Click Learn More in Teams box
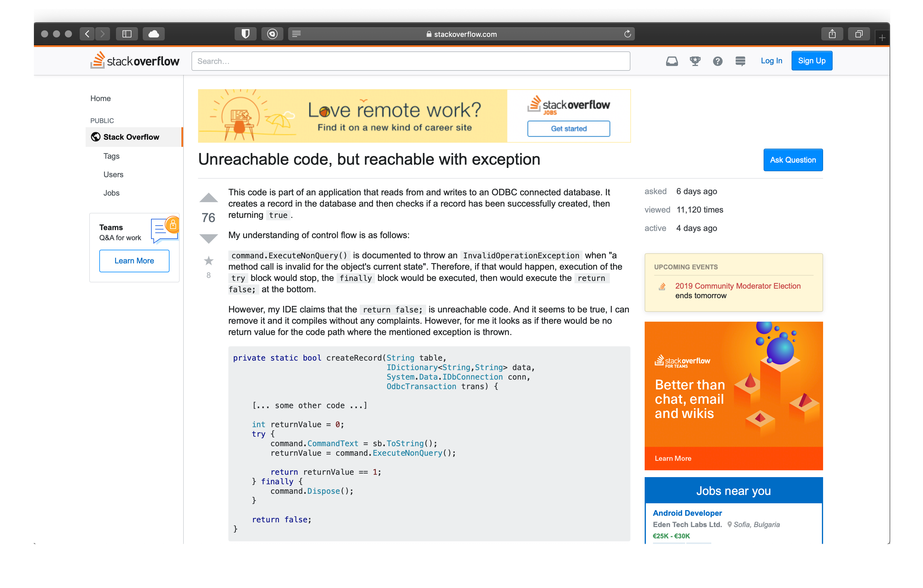Viewport: 923px width, 588px height. pos(134,261)
